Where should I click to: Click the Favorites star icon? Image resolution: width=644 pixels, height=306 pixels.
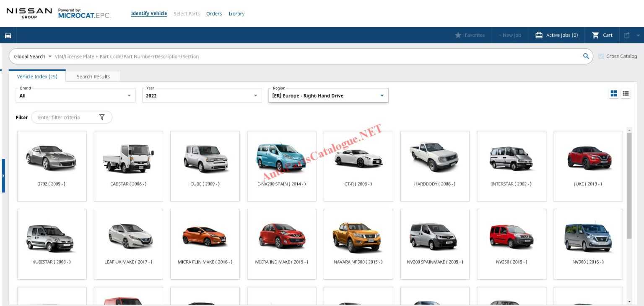458,35
